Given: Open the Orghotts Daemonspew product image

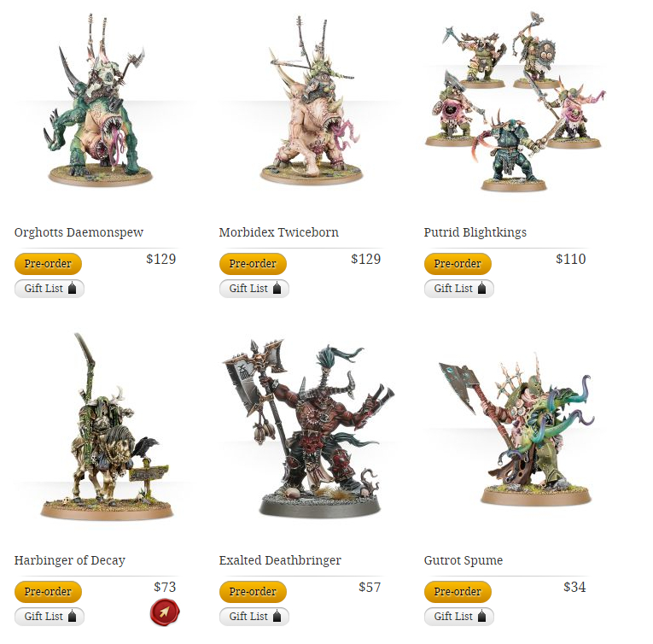Looking at the screenshot, I should coord(99,100).
